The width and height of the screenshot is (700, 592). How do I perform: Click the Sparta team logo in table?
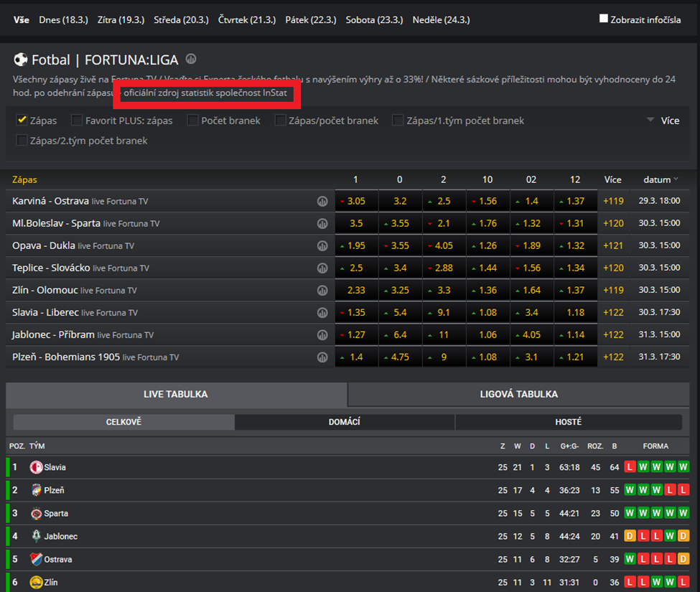click(x=36, y=513)
